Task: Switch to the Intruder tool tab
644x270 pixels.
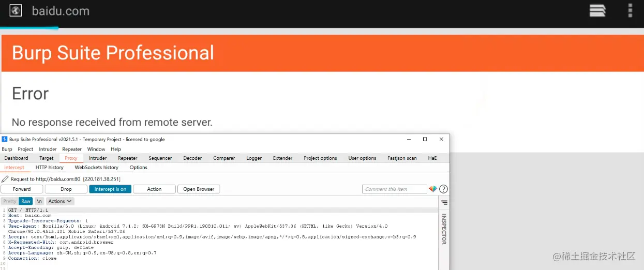Action: point(98,158)
